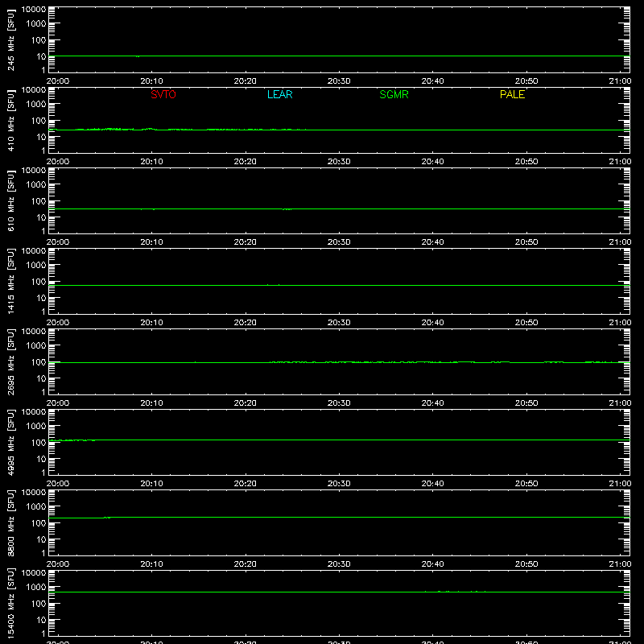Screen dimensions: 644x644
Task: Click 20:30 time label under 1415 MHz plot
Action: click(339, 323)
